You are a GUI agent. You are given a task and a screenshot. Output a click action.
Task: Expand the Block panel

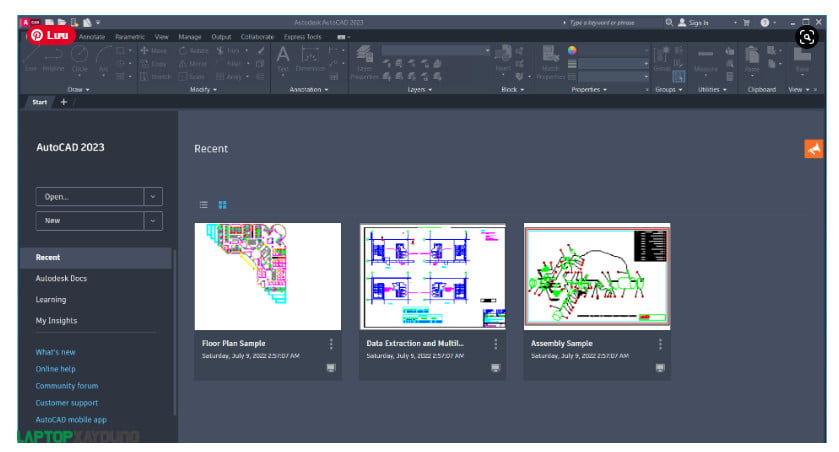513,90
